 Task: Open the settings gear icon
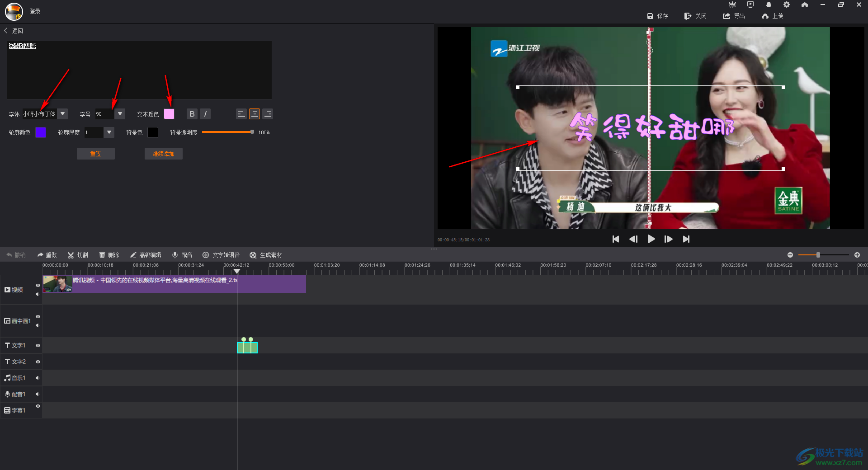[x=787, y=5]
